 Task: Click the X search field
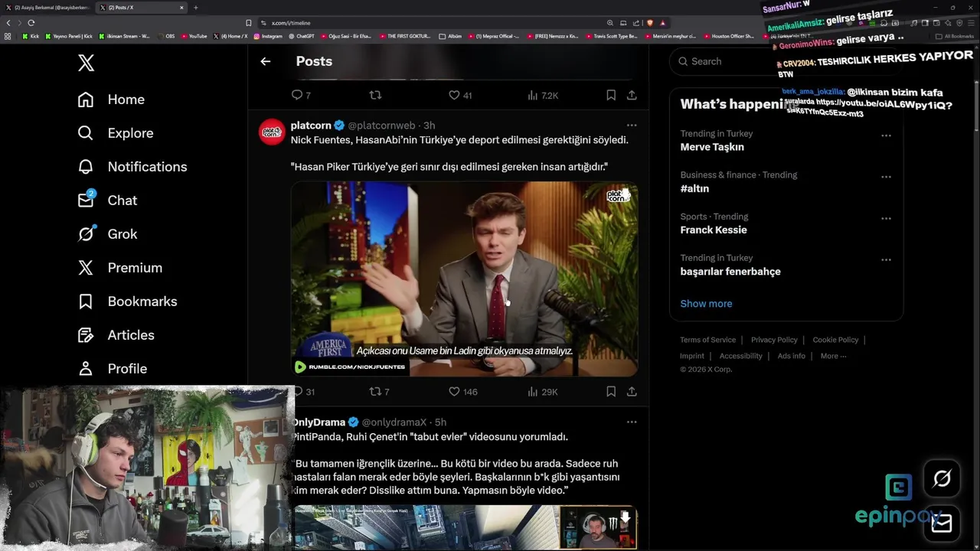[x=786, y=61]
